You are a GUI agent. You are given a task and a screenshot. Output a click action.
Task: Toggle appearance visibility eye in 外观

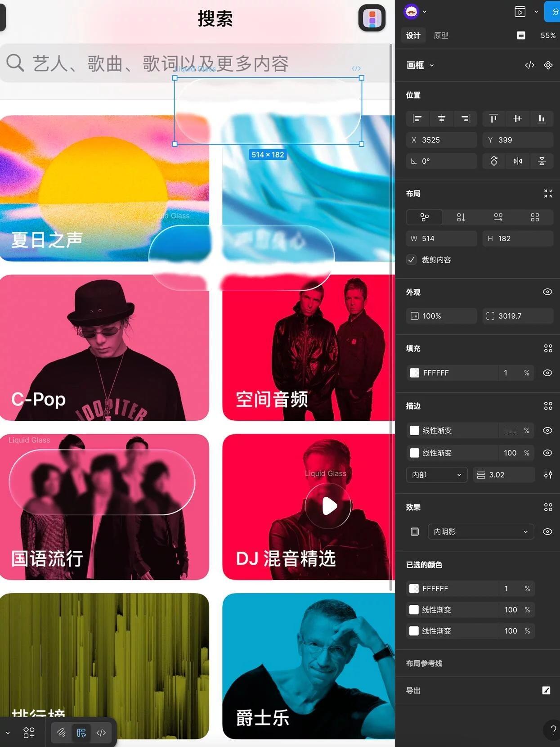(547, 292)
